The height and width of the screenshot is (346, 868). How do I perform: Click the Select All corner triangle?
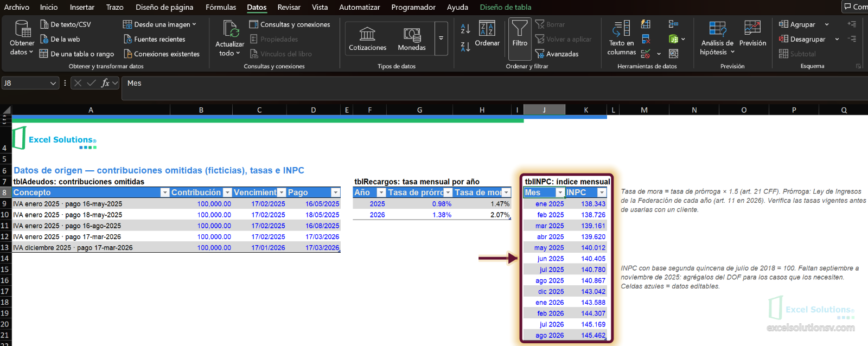[x=6, y=110]
